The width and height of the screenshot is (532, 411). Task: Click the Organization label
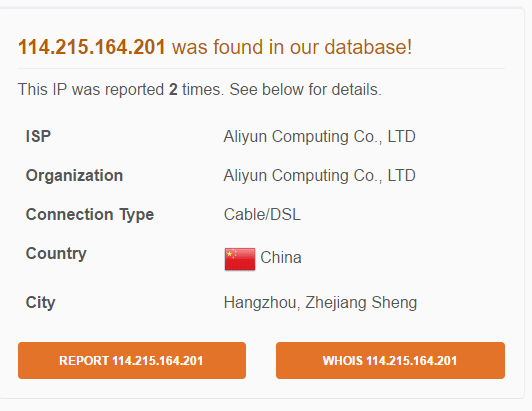coord(74,176)
